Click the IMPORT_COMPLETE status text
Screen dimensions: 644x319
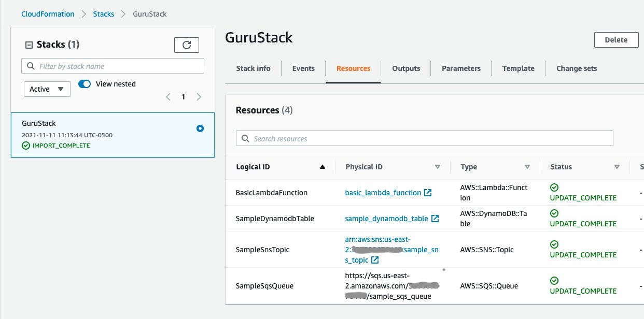(61, 146)
